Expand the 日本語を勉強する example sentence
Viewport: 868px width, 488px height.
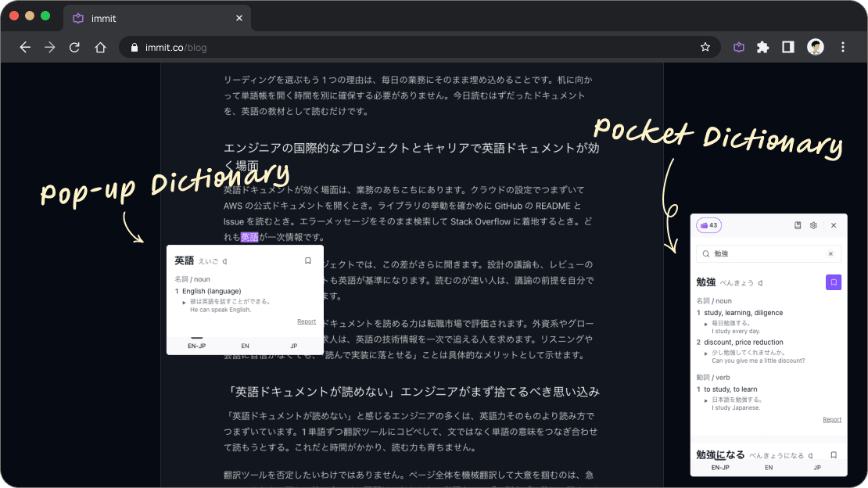click(x=706, y=400)
